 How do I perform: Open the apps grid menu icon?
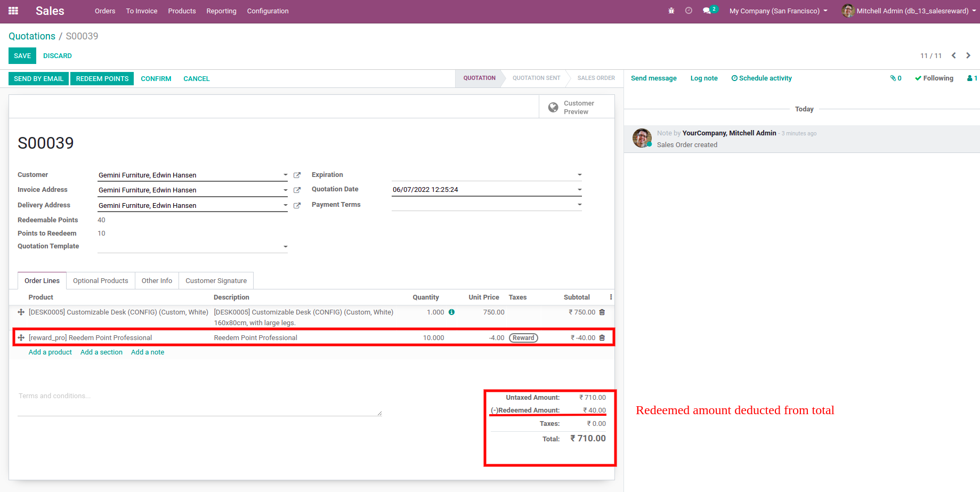13,11
